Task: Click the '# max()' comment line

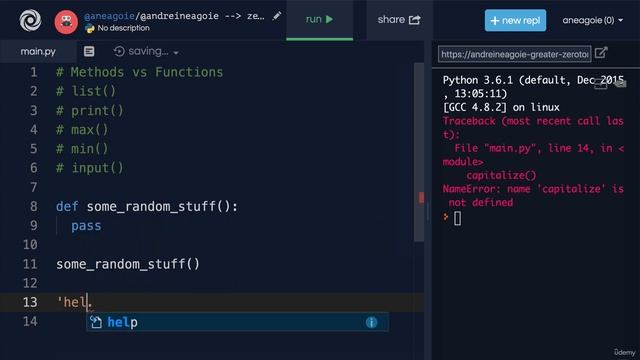Action: tap(82, 130)
